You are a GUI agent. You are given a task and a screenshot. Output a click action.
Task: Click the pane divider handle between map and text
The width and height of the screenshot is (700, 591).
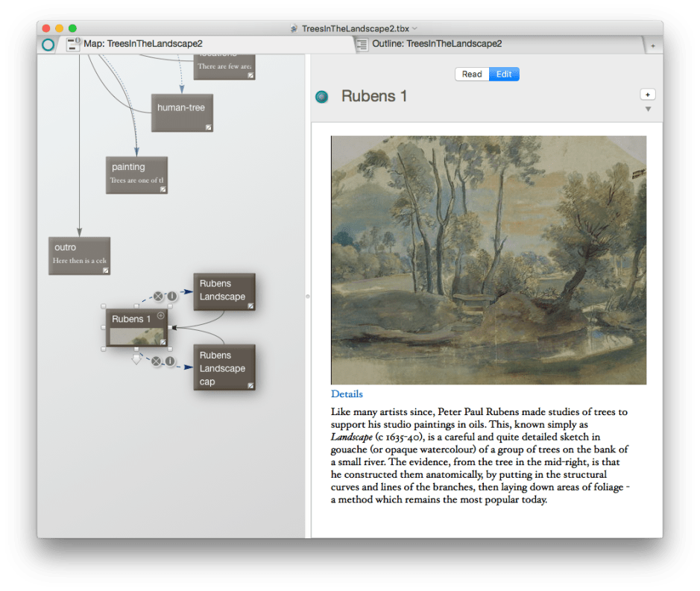tap(308, 297)
